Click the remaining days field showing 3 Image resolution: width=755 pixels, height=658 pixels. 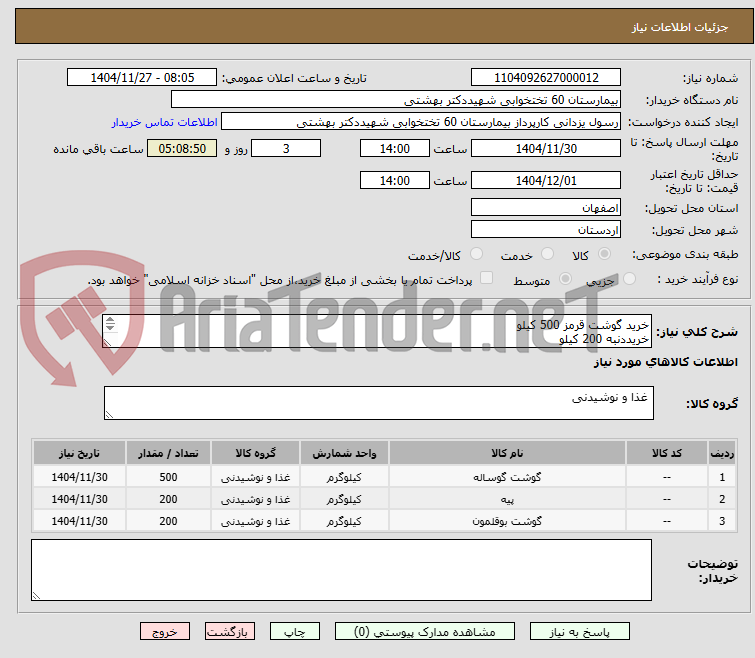click(x=286, y=148)
